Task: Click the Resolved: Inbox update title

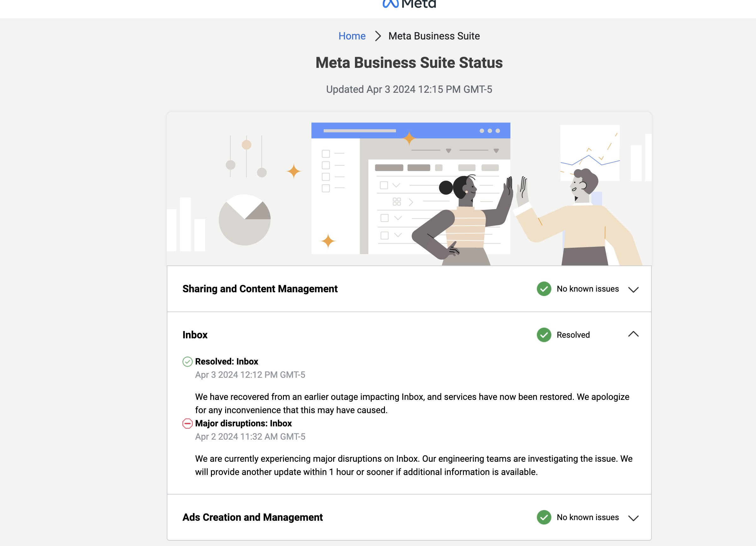Action: pyautogui.click(x=226, y=361)
